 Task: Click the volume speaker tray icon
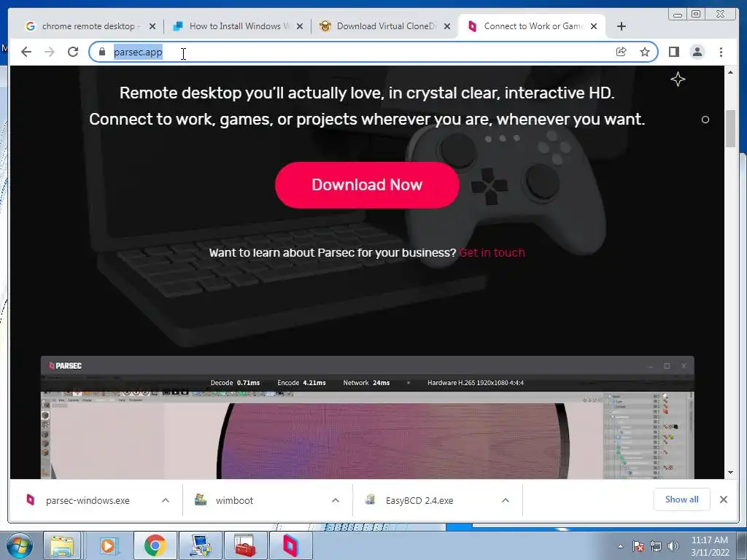[673, 546]
